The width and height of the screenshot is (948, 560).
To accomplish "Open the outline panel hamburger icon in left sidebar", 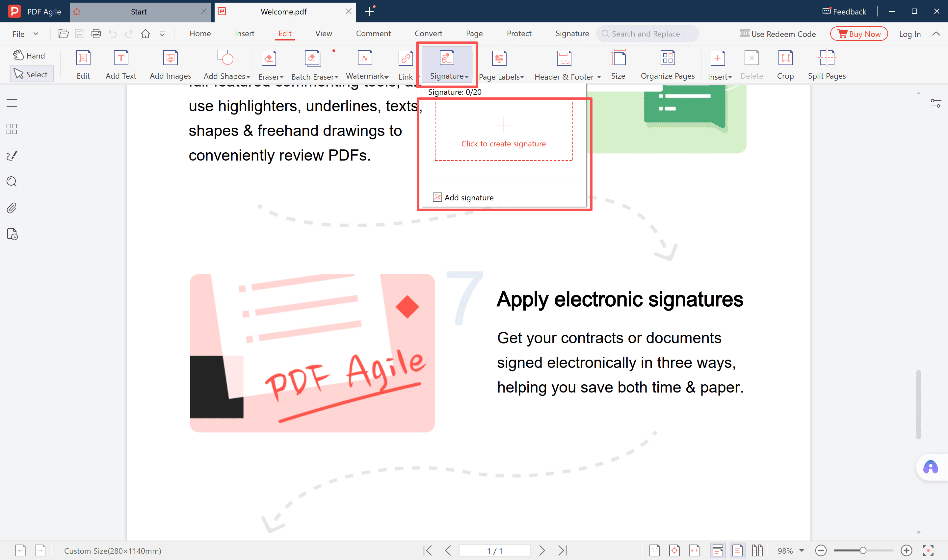I will (12, 103).
